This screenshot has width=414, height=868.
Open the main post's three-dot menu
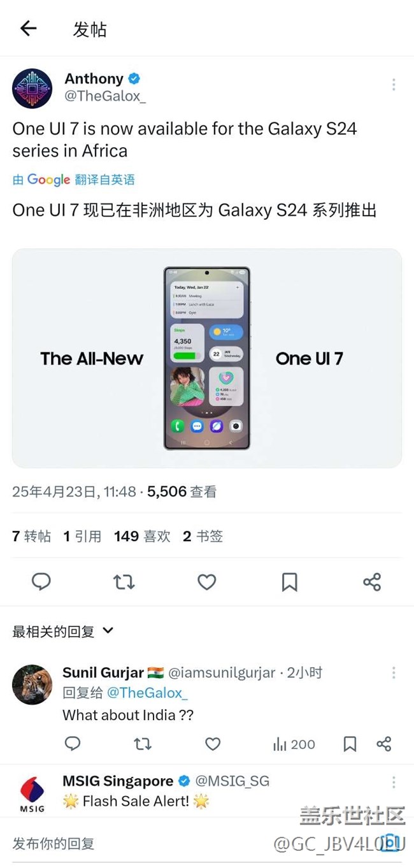coord(394,84)
